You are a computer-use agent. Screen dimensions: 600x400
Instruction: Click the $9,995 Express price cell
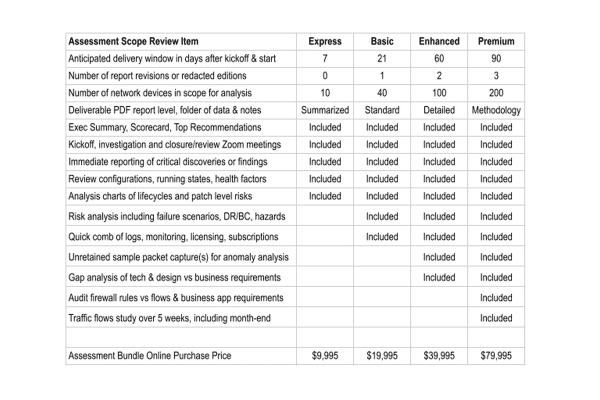coord(325,356)
